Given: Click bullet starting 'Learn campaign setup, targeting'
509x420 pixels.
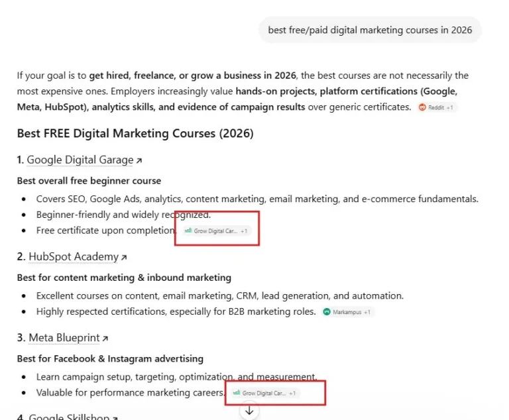Looking at the screenshot, I should [176, 377].
